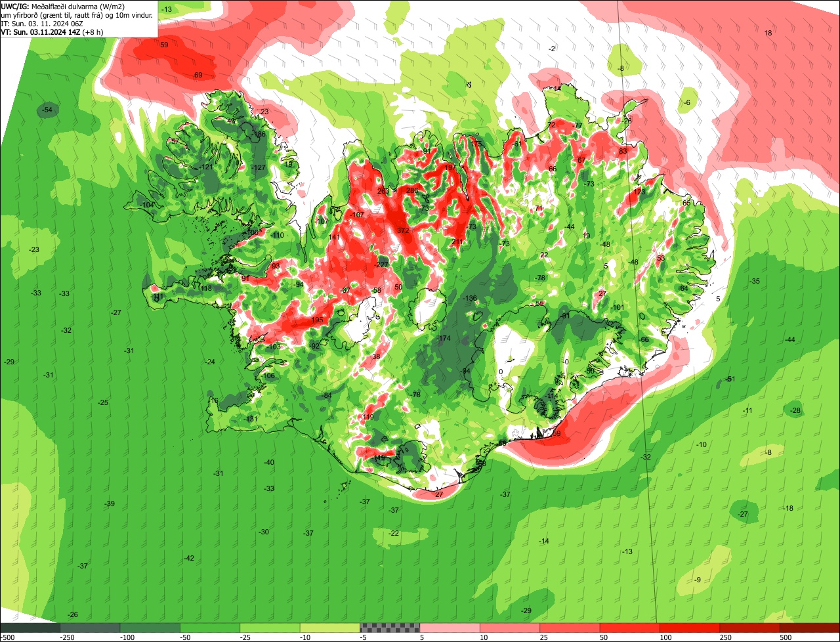Click the dark red swatch between 250 and 500
The height and width of the screenshot is (642, 840).
point(749,628)
